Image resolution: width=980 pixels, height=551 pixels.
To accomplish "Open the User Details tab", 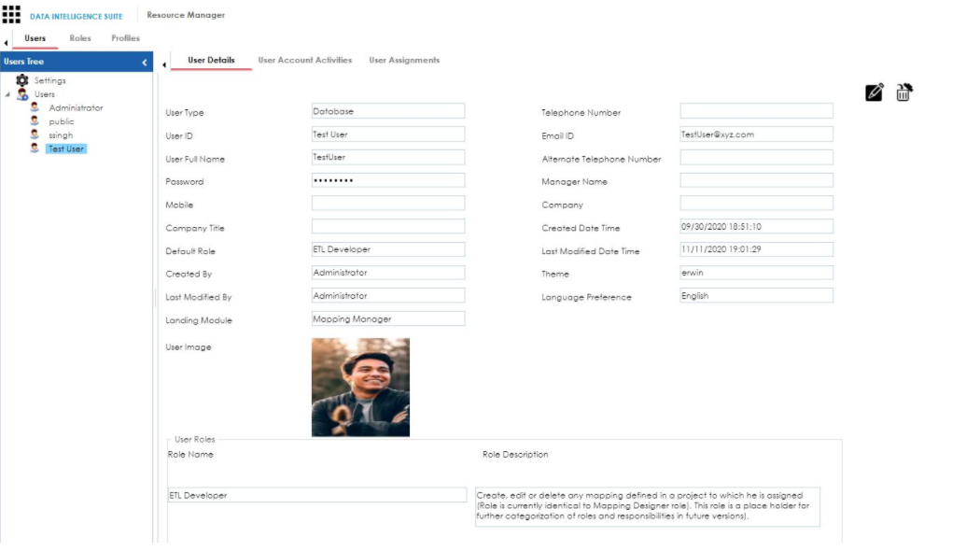I will click(x=211, y=60).
